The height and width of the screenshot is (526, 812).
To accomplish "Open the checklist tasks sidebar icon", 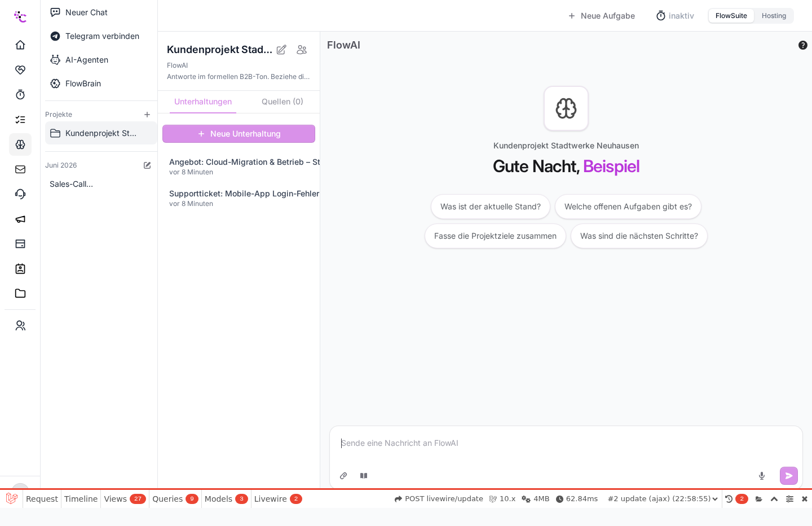I will click(x=20, y=120).
